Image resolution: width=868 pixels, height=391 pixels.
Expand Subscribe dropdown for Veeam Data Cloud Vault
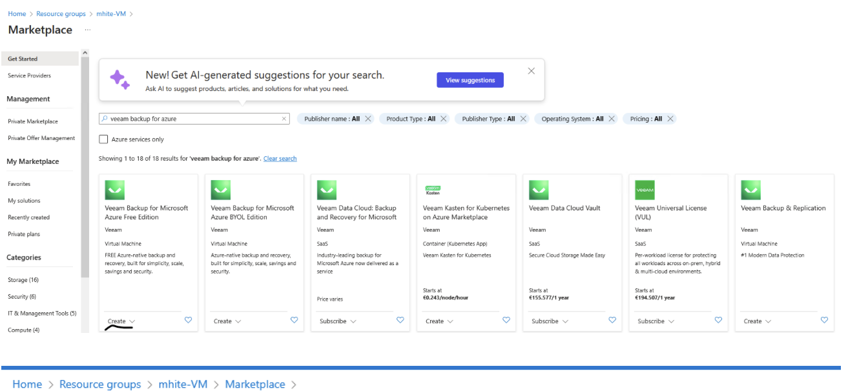coord(550,321)
